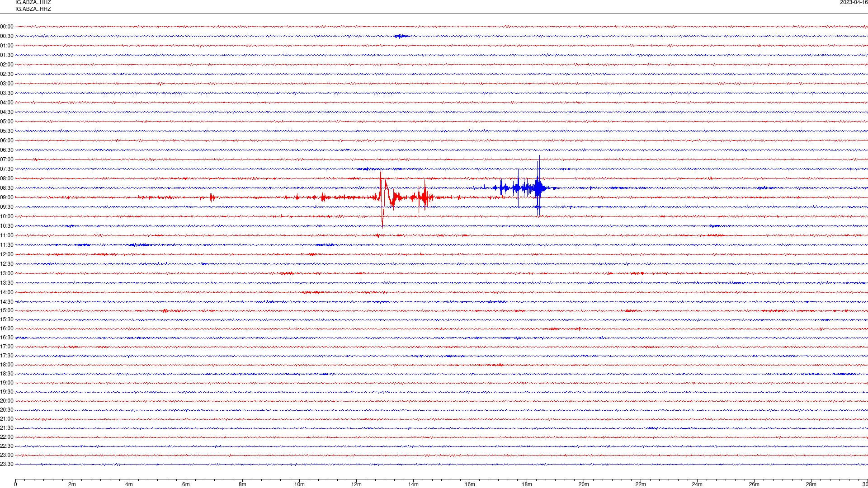Click the 12:00 time row label
The height and width of the screenshot is (488, 868).
[x=7, y=254]
